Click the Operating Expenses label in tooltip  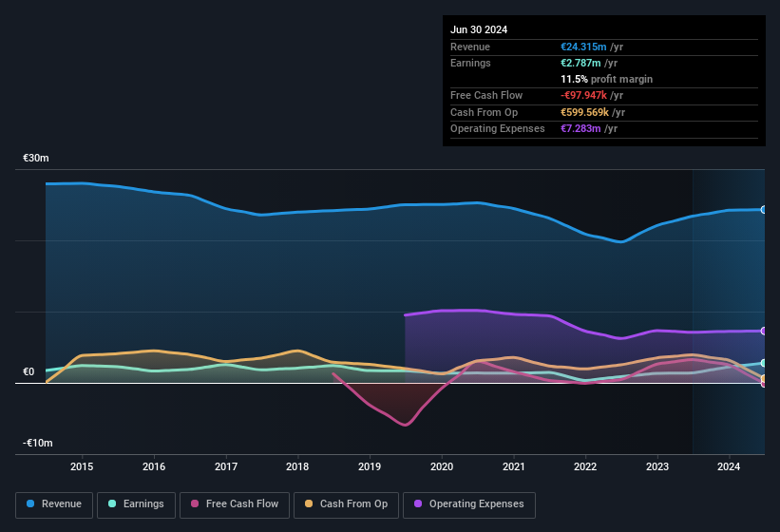(498, 129)
